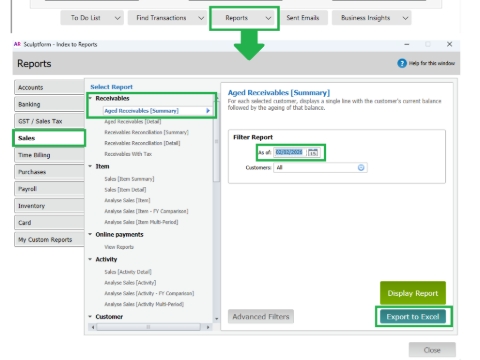This screenshot has width=480, height=360.
Task: Open the As of calendar picker icon
Action: (313, 152)
